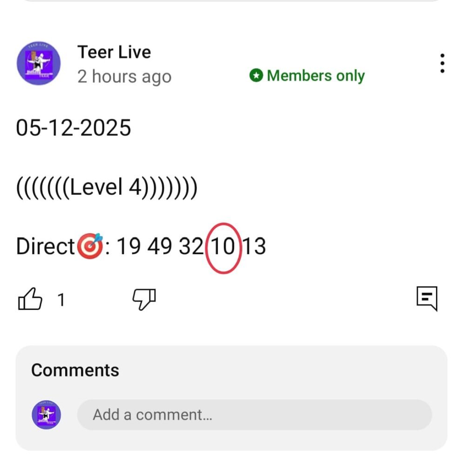Click the '2 hours ago' timestamp

tap(124, 77)
